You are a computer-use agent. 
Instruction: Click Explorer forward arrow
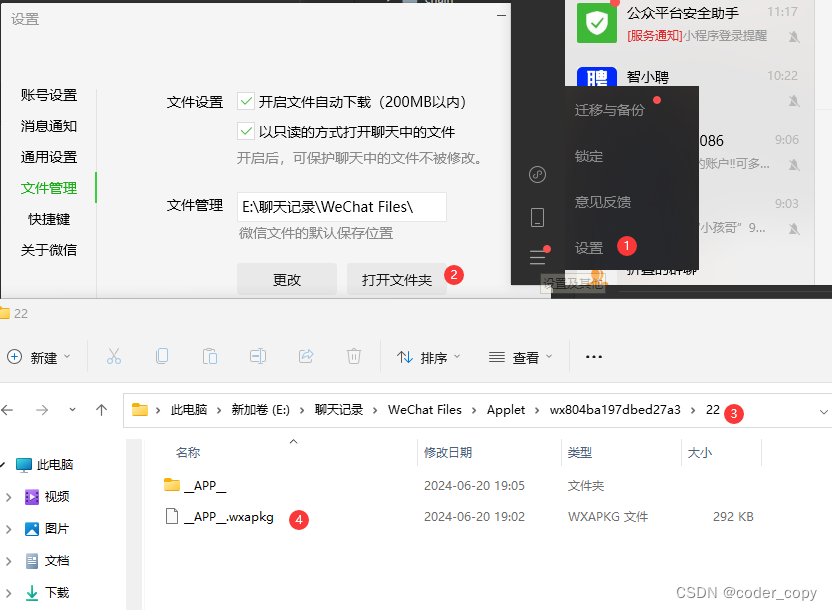tap(42, 410)
